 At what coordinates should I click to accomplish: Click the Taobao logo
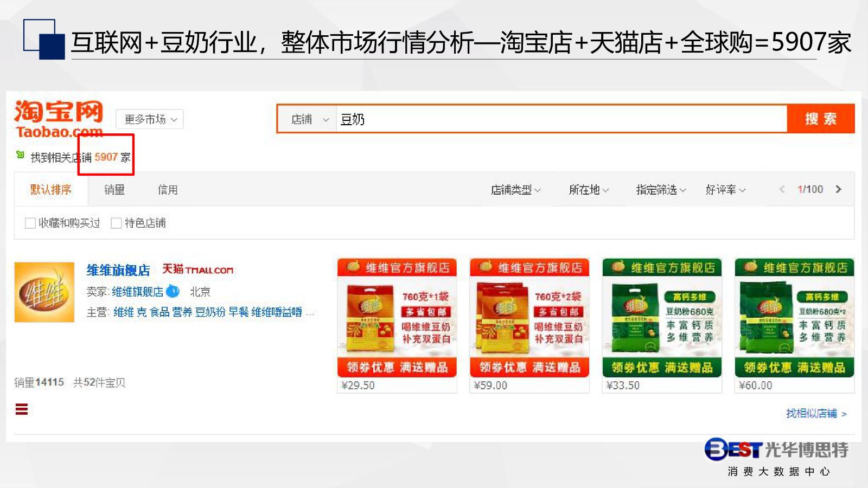pyautogui.click(x=59, y=119)
